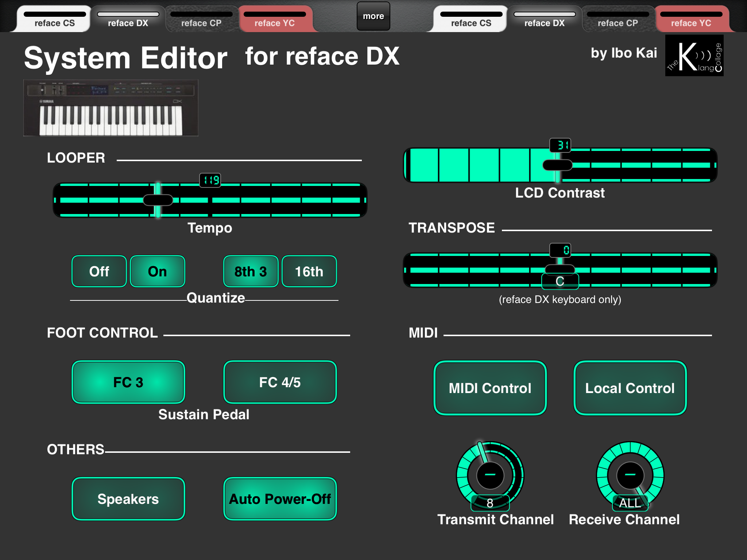Click the LCD Contrast value display 31
This screenshot has height=560, width=747.
[x=560, y=145]
